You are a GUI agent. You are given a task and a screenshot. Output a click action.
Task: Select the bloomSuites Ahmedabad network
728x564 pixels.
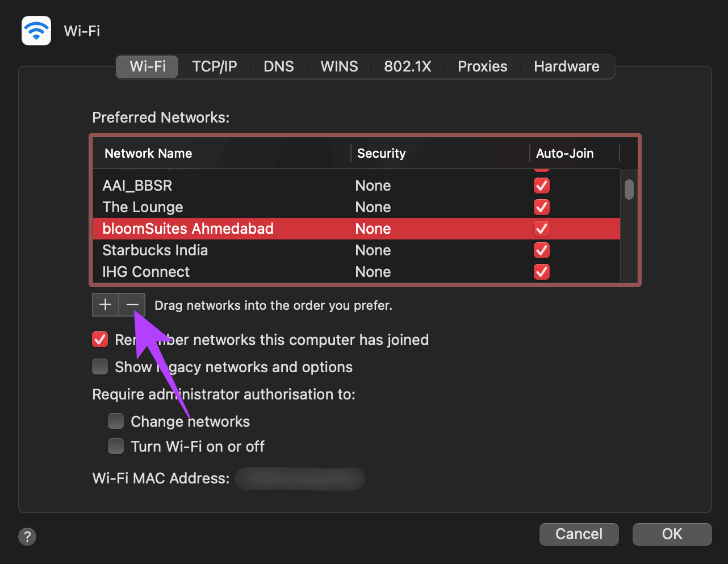coord(357,229)
